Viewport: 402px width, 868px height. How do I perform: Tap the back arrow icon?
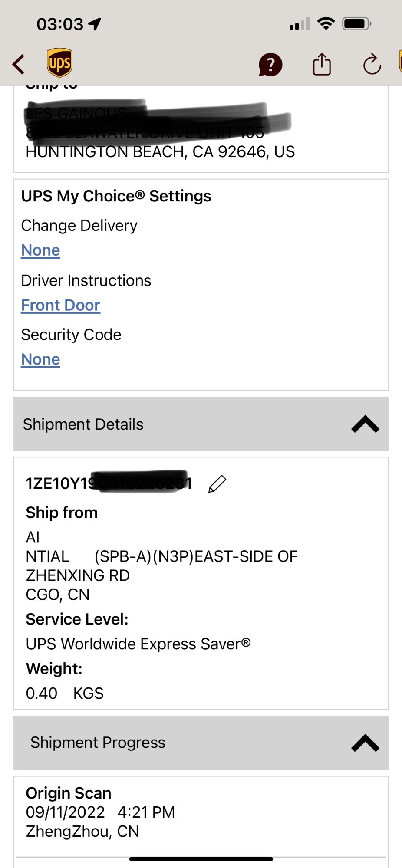coord(19,64)
